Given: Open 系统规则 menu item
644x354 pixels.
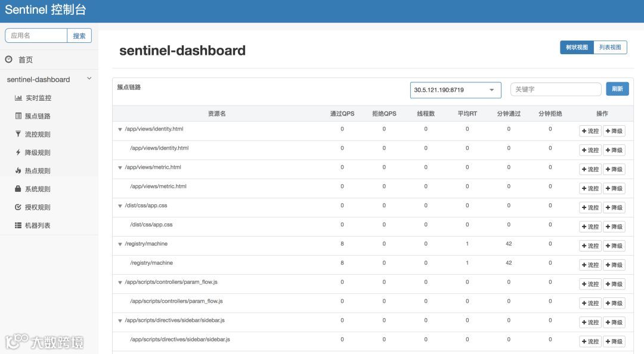Looking at the screenshot, I should tap(38, 189).
